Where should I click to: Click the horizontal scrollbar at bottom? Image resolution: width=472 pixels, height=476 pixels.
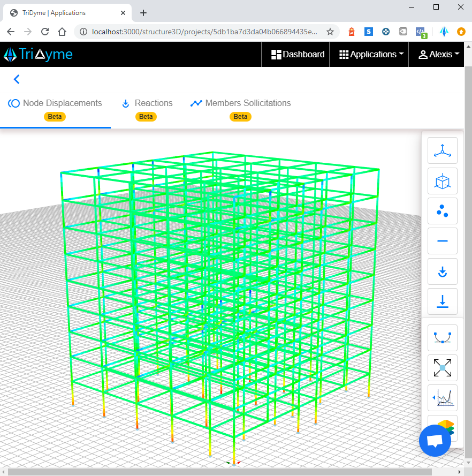(x=220, y=472)
